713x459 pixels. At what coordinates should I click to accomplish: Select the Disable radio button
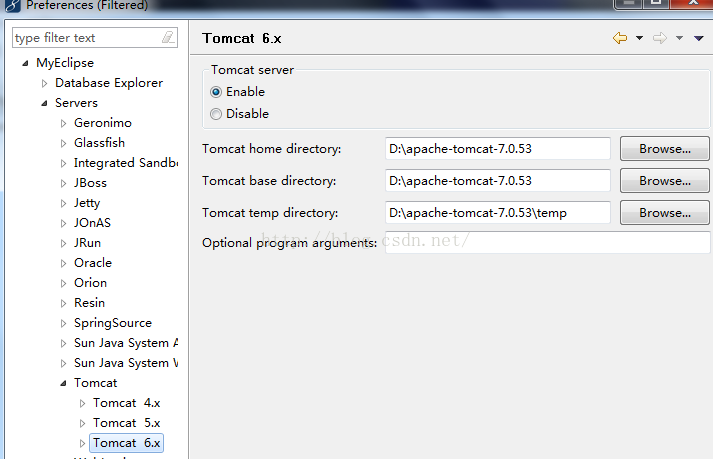coord(216,114)
